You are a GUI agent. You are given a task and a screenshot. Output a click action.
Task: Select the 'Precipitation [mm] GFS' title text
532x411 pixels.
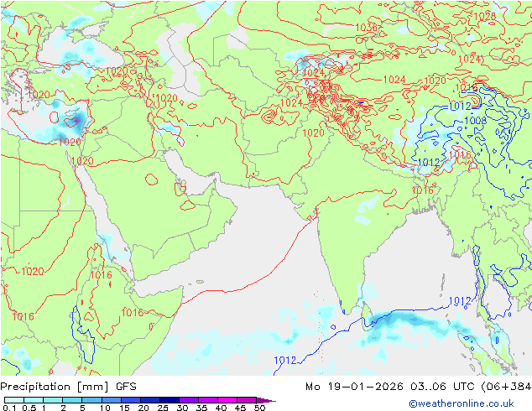68,387
